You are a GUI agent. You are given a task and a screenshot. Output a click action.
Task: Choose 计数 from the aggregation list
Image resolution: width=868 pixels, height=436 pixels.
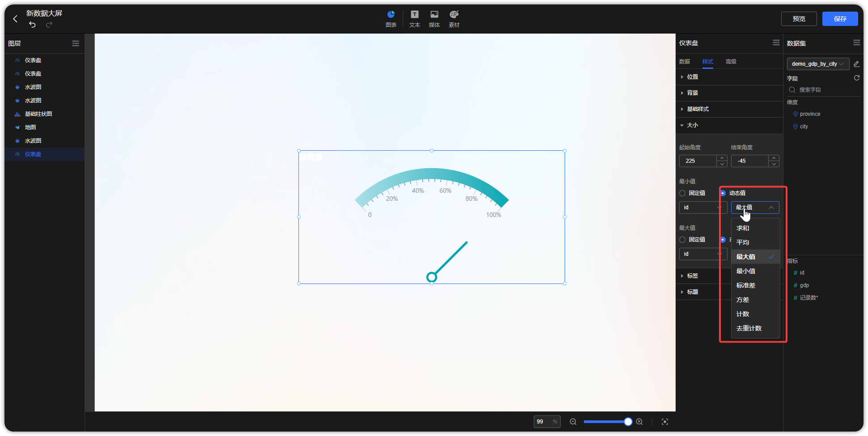pos(756,314)
